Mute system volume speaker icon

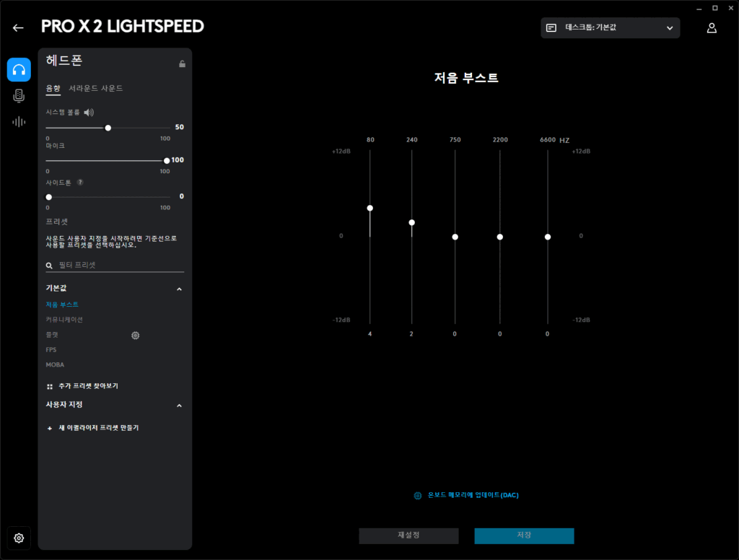click(89, 113)
